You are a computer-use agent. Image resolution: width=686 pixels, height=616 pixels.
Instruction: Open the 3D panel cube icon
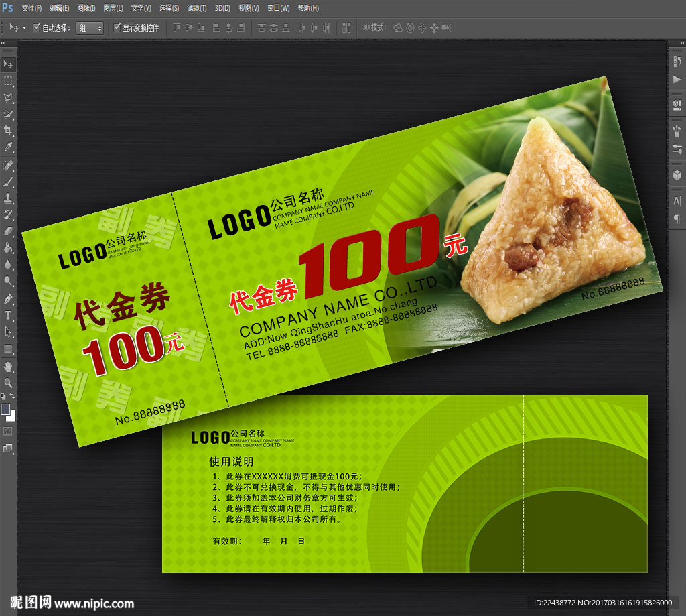pos(677,175)
